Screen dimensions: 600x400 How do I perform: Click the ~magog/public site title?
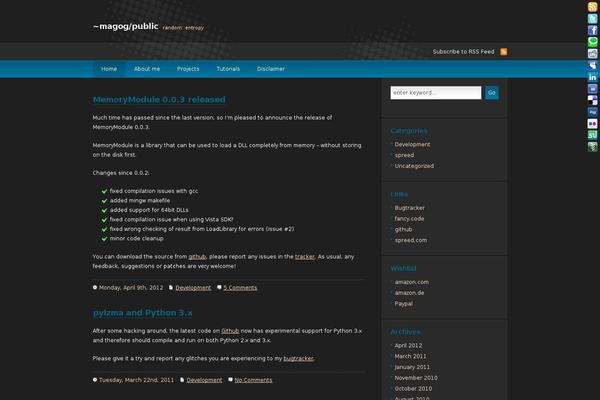point(126,26)
